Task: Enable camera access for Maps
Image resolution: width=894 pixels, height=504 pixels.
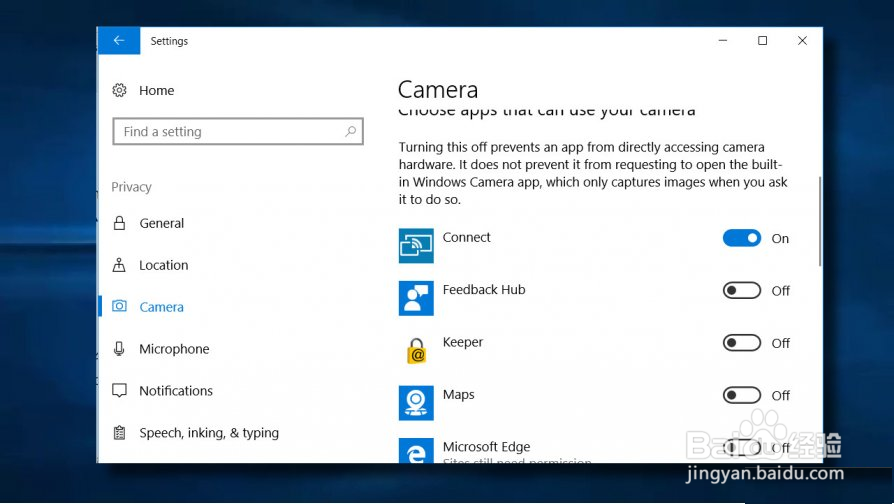Action: tap(742, 396)
